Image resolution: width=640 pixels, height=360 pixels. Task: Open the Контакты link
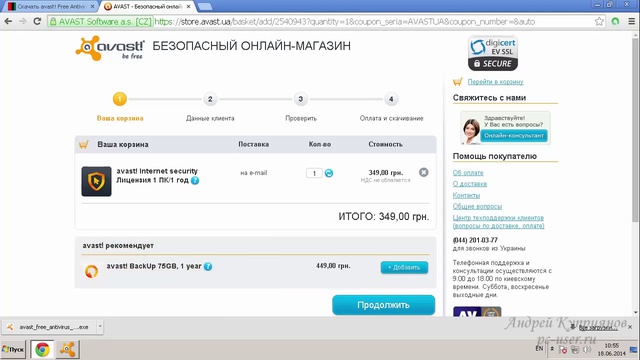[466, 195]
